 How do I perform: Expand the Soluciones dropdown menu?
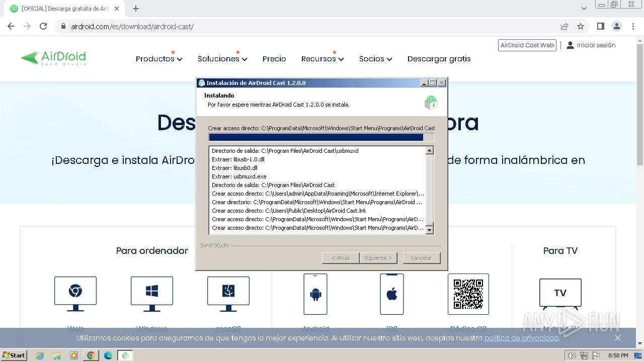[222, 59]
